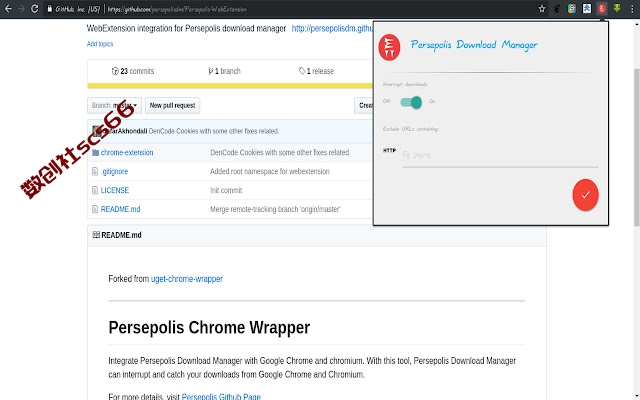Viewport: 640px width, 400px height.
Task: Click the Persepolis Chrome Wrapper heading
Action: [209, 327]
